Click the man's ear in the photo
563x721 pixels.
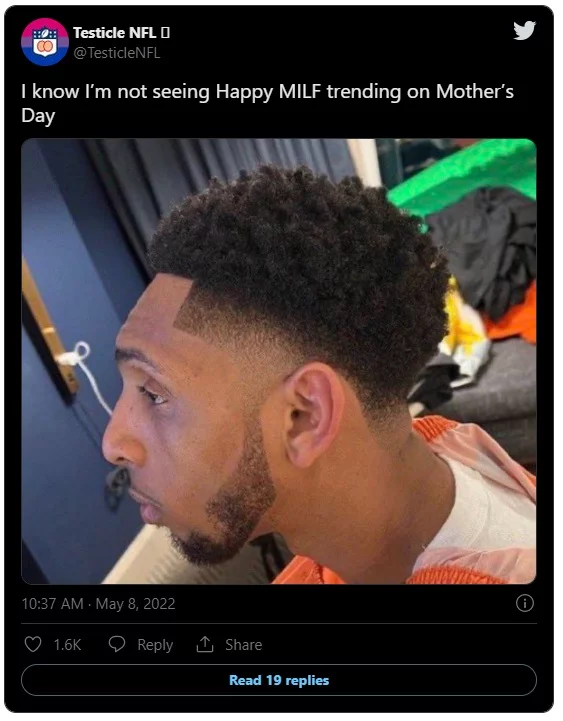pyautogui.click(x=311, y=413)
